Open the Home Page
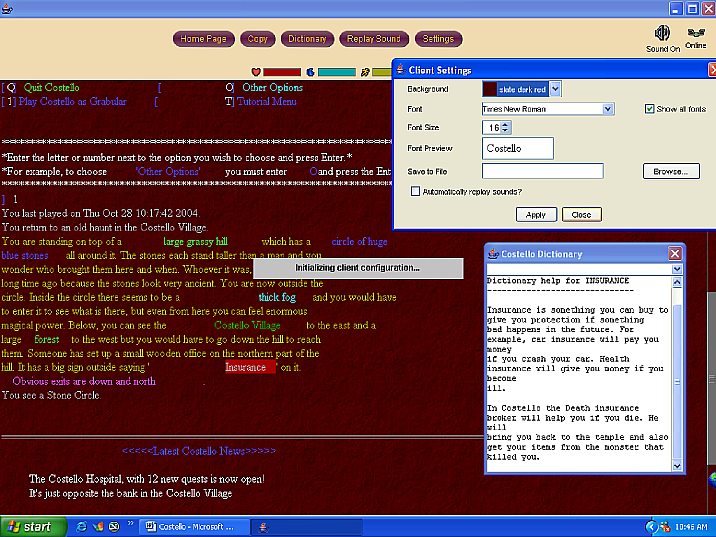Screen dimensions: 716x537 [x=204, y=39]
